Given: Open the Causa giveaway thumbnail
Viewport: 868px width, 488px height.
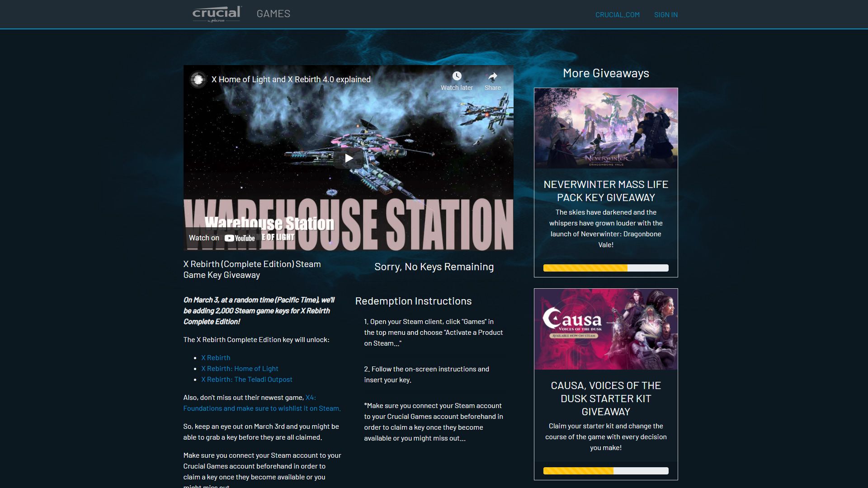Looking at the screenshot, I should (x=606, y=329).
